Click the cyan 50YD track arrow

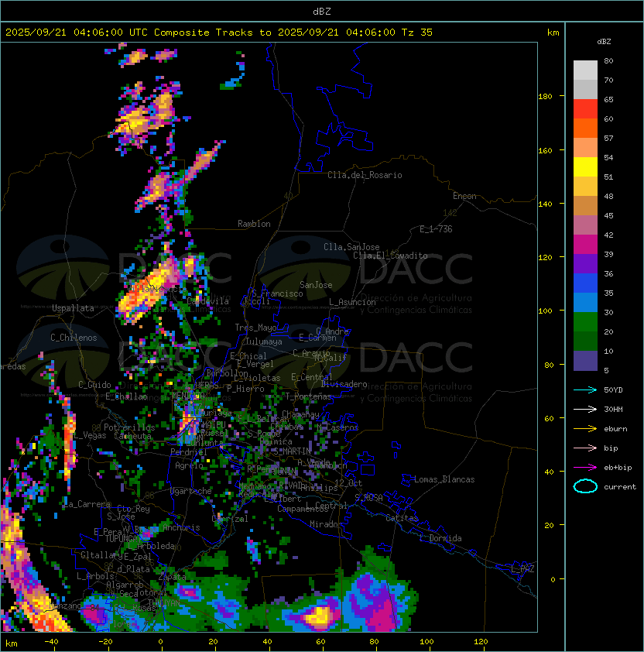click(x=585, y=390)
